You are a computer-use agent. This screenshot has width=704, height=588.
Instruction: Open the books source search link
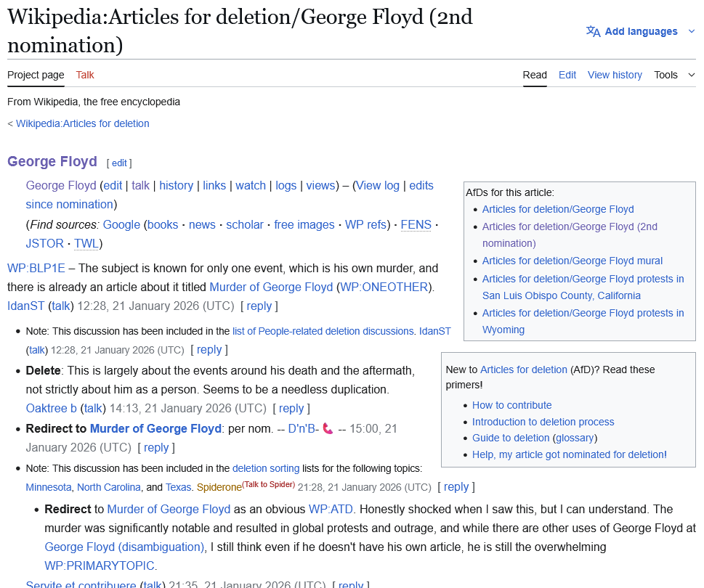coord(163,225)
